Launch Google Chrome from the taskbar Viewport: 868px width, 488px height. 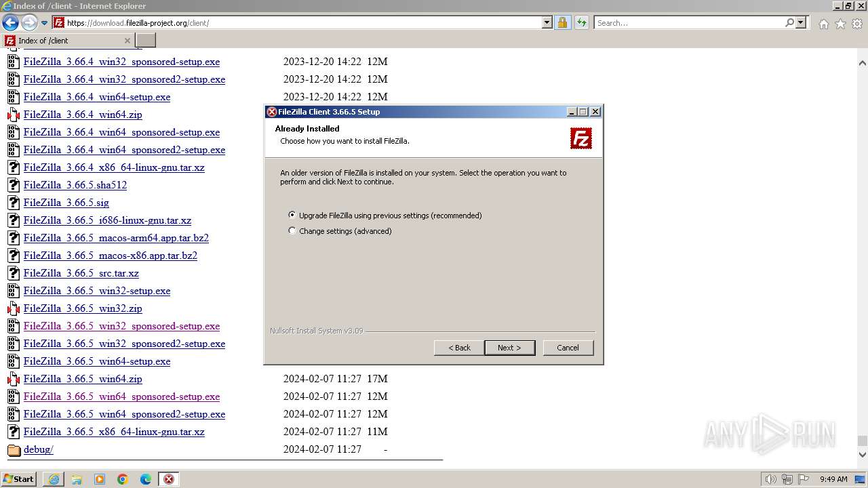(x=123, y=479)
